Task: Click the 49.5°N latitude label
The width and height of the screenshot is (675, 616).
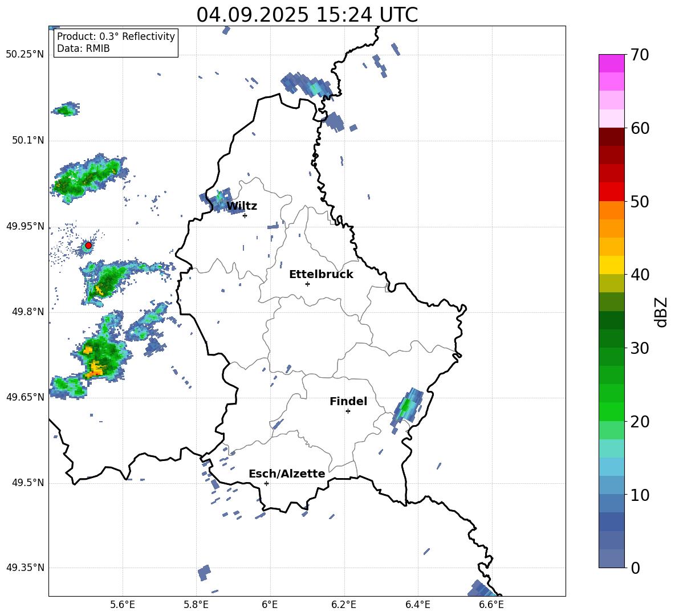Action: pos(28,483)
